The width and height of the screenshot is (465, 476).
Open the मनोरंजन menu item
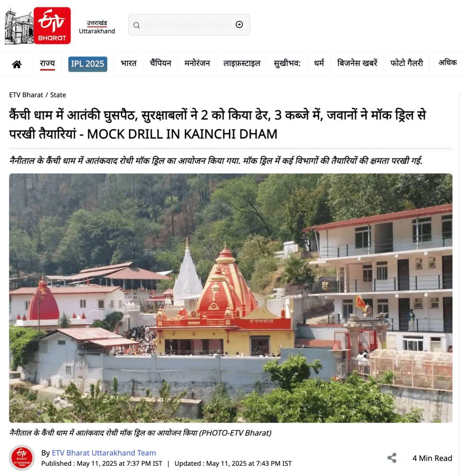click(x=197, y=63)
